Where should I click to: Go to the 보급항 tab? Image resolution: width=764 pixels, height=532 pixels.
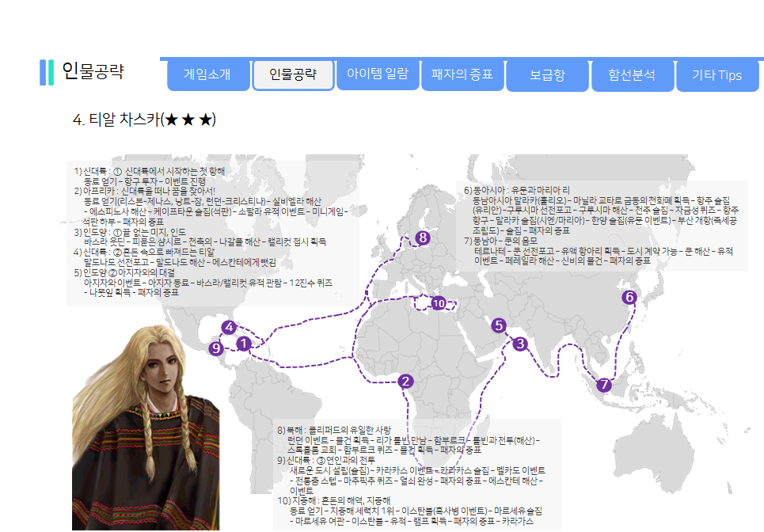pyautogui.click(x=547, y=75)
